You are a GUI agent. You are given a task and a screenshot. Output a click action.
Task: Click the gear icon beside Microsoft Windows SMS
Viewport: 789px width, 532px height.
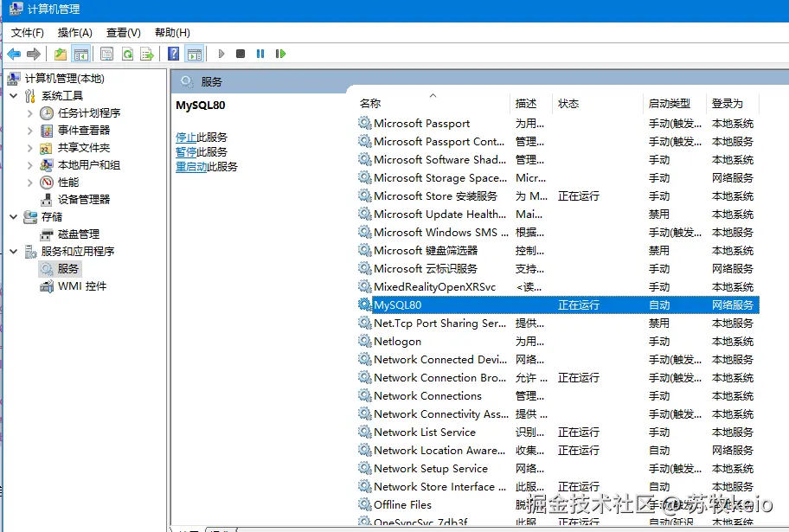point(365,232)
